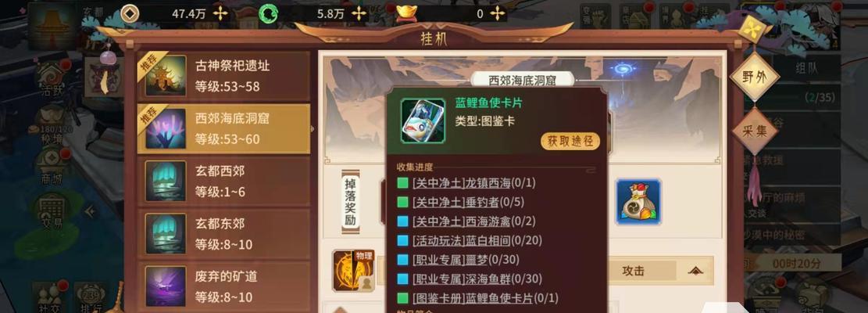Add jade currency with plus icon

[359, 13]
